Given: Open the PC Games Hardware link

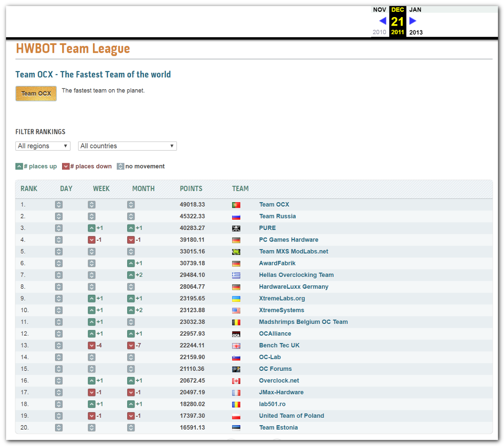Looking at the screenshot, I should click(289, 240).
